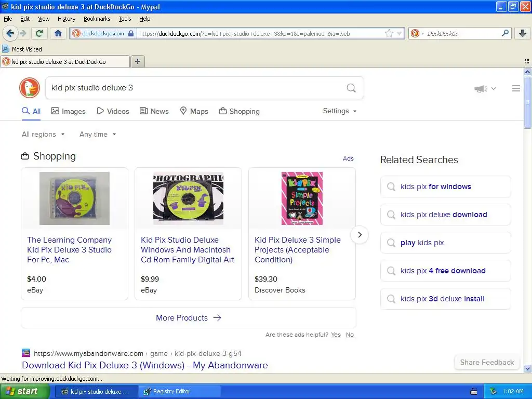Viewport: 532px width, 399px height.
Task: Expand the chevron next to the megaphone
Action: pyautogui.click(x=494, y=88)
